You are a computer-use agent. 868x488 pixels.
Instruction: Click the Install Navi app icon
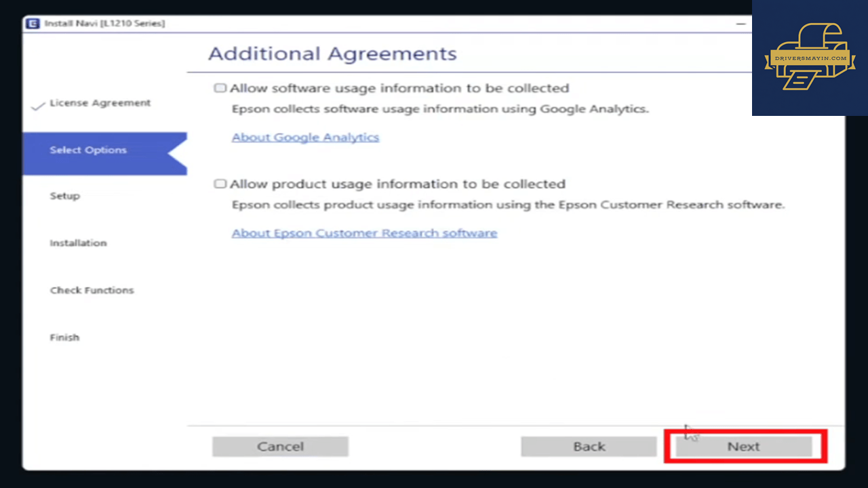click(32, 24)
